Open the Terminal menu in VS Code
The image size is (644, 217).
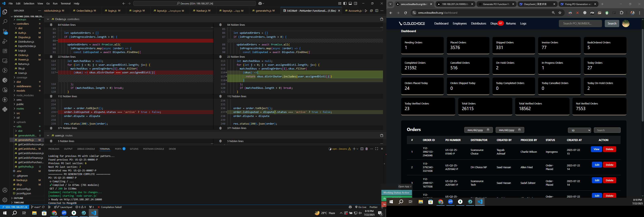pyautogui.click(x=65, y=3)
